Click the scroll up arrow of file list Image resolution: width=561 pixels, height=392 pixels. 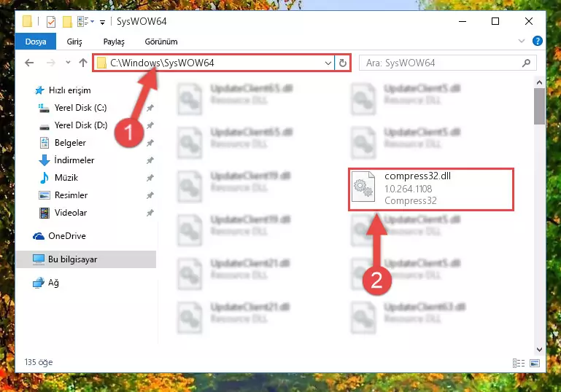coord(539,82)
